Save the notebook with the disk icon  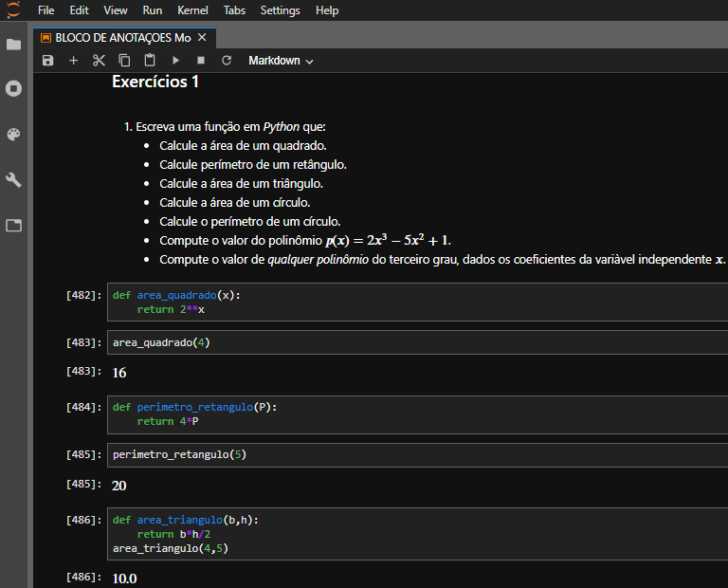pyautogui.click(x=47, y=61)
